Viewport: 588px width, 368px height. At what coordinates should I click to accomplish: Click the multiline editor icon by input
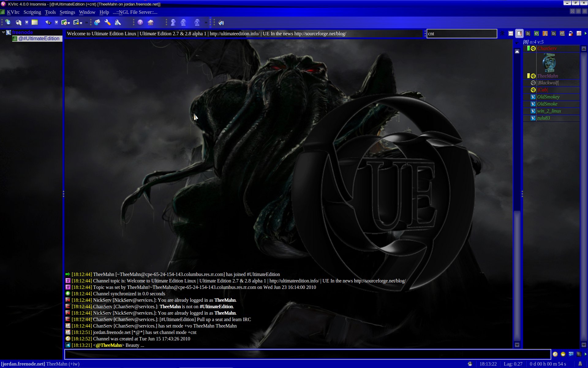coord(579,354)
